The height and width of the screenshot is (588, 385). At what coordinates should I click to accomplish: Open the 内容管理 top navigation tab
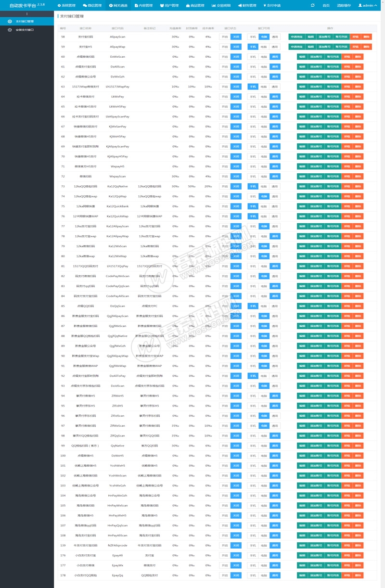pos(143,5)
